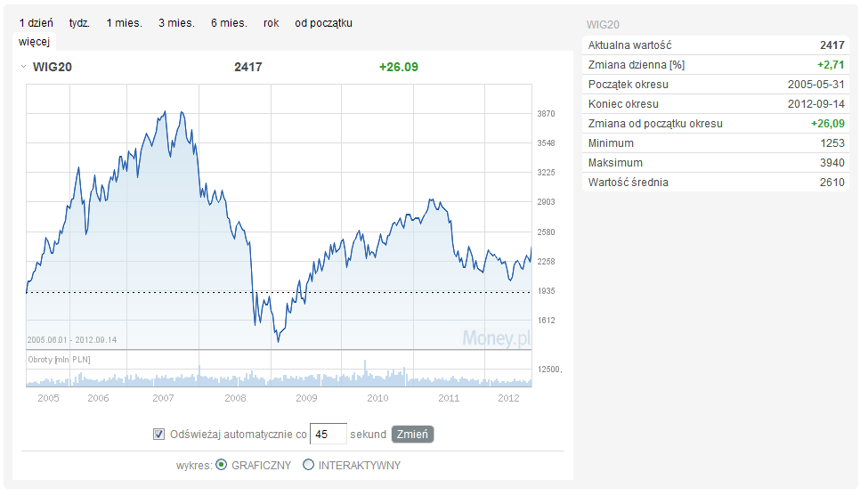Select the od początku range
Viewport: 868px width, 496px height.
tap(323, 23)
